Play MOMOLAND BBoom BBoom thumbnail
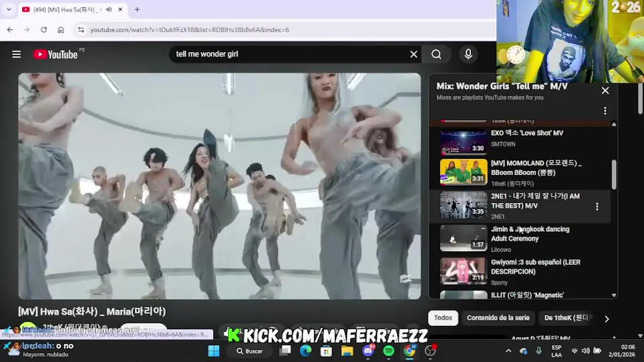The height and width of the screenshot is (362, 644). 464,172
